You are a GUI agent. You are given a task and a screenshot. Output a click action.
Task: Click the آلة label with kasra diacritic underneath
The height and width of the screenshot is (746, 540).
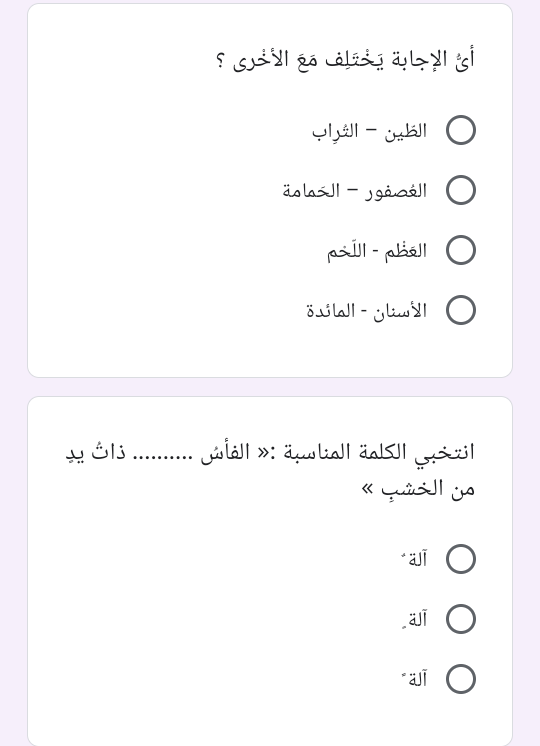(414, 619)
